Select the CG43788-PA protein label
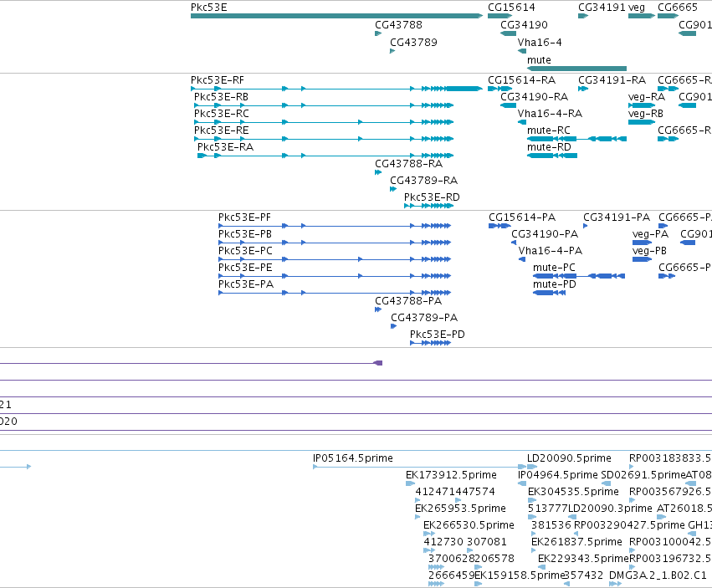This screenshot has width=712, height=588. [x=408, y=301]
